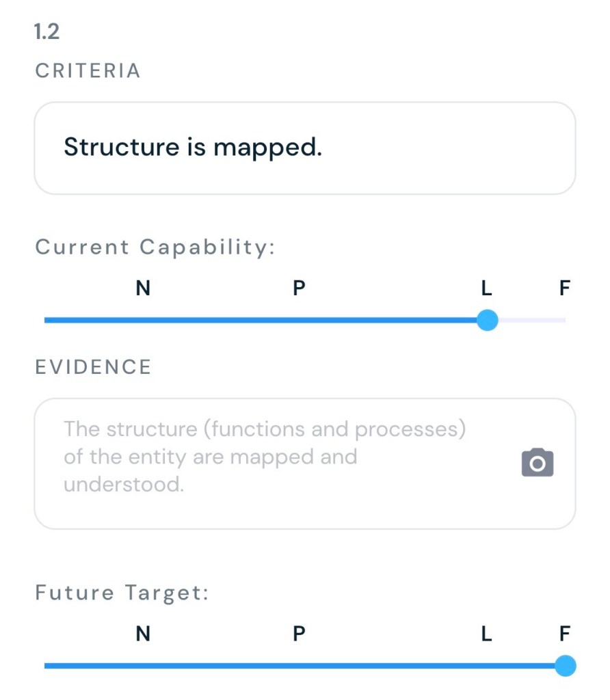Click the Current Capability slider handle

487,320
